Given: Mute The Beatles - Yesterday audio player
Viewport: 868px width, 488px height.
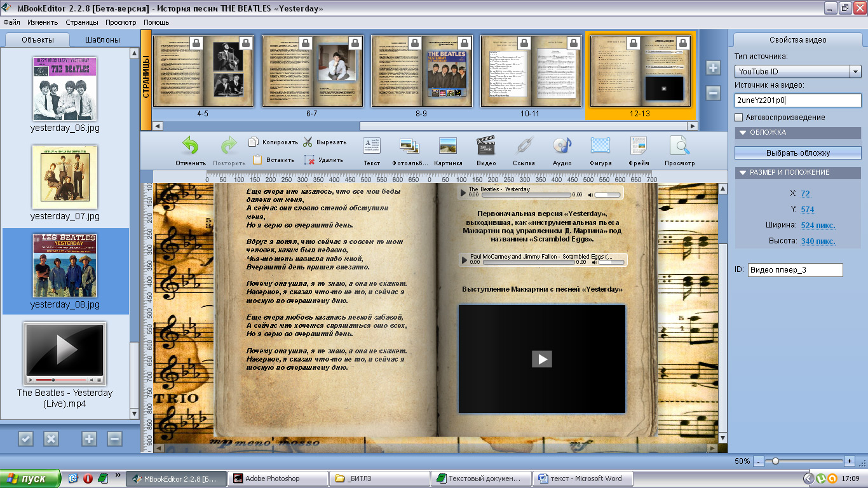Looking at the screenshot, I should pyautogui.click(x=590, y=195).
